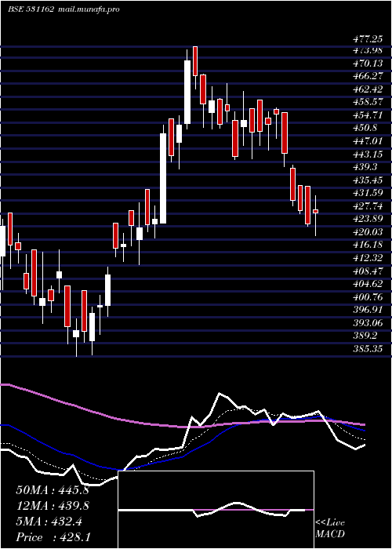Click the BSE 531162 chart title
Image resolution: width=392 pixels, height=549 pixels.
point(31,9)
